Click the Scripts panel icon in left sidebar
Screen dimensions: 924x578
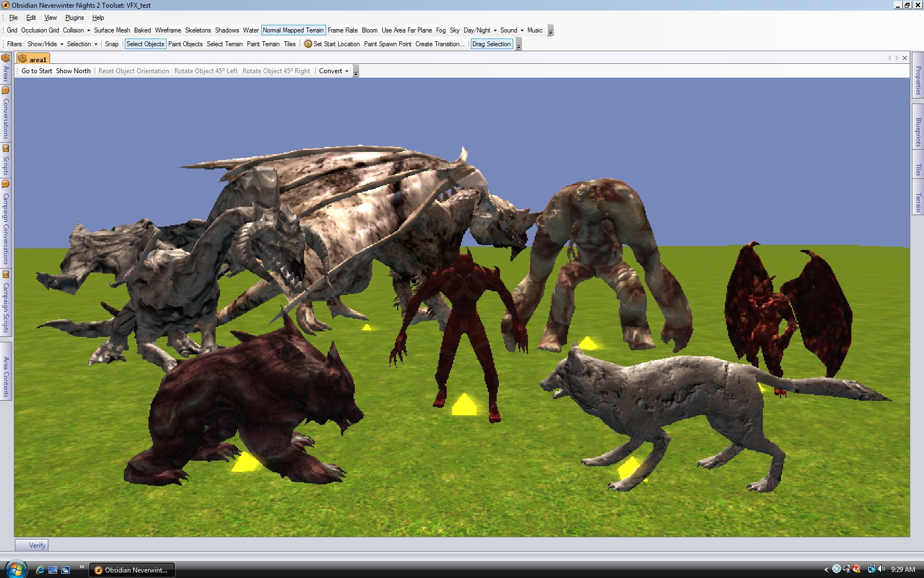tap(5, 149)
